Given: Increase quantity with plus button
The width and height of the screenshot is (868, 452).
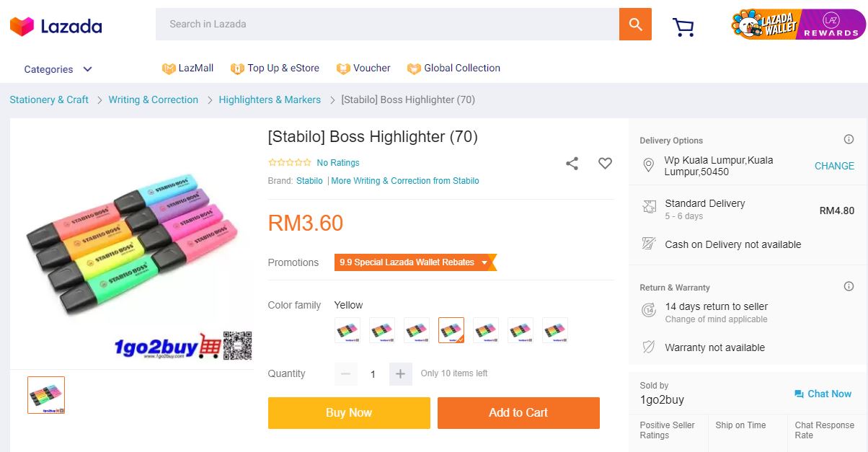Looking at the screenshot, I should tap(401, 373).
